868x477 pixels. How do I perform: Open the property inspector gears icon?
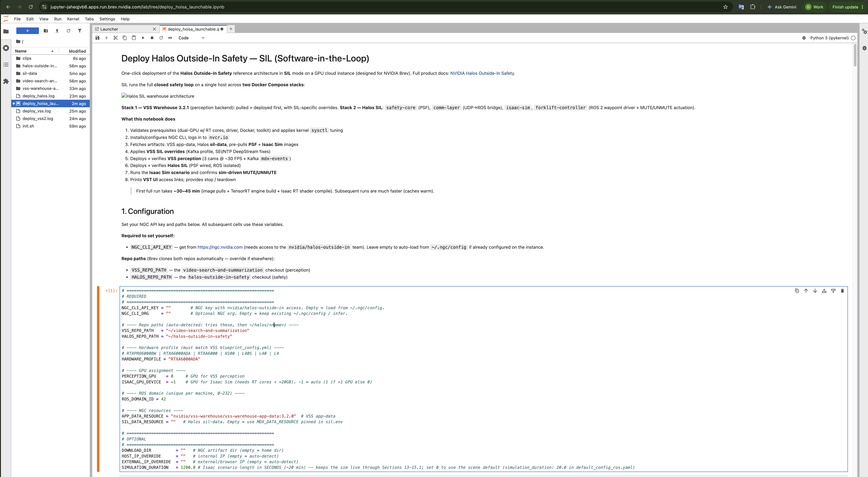point(864,31)
